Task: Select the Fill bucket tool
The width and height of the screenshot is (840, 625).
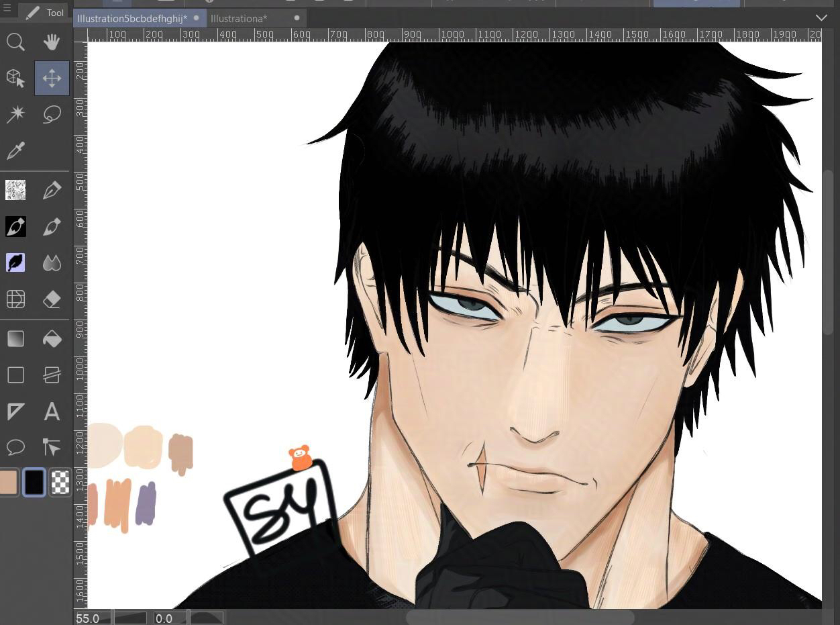Action: [52, 339]
